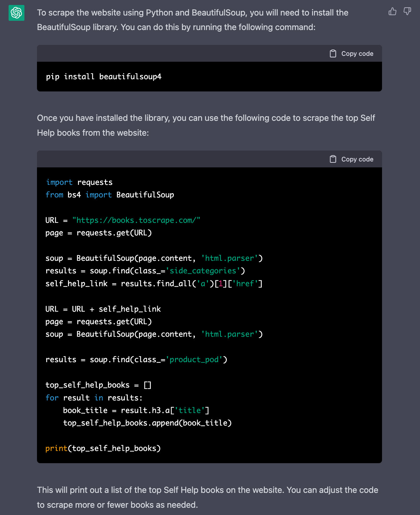Click the top_self_help_books.append line

[147, 423]
